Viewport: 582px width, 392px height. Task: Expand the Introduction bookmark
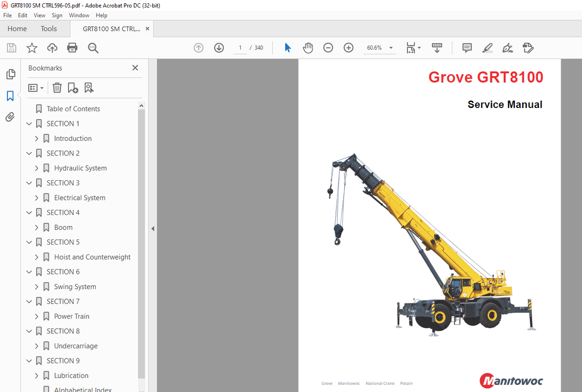tap(37, 138)
